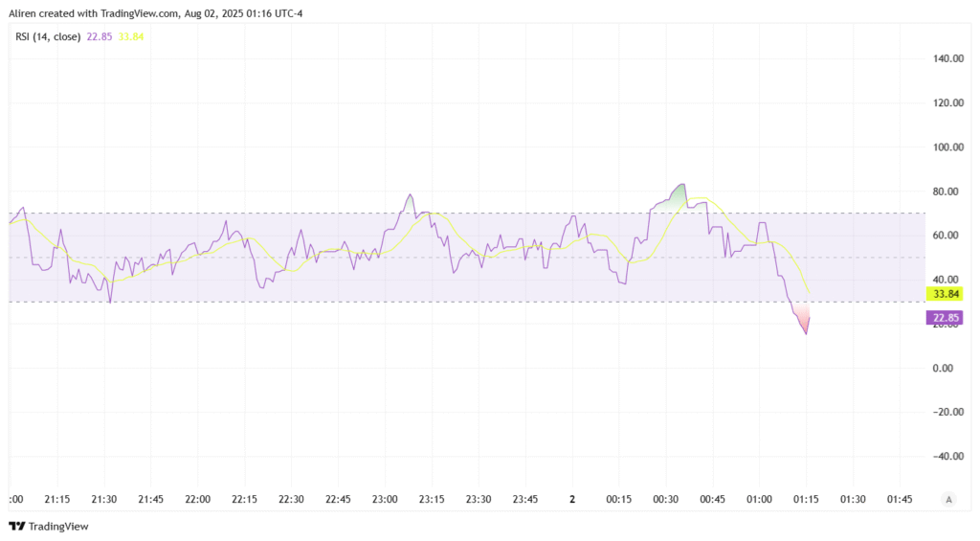This screenshot has height=541, width=980.
Task: Click the yellow 33.84 price axis tag
Action: 945,294
